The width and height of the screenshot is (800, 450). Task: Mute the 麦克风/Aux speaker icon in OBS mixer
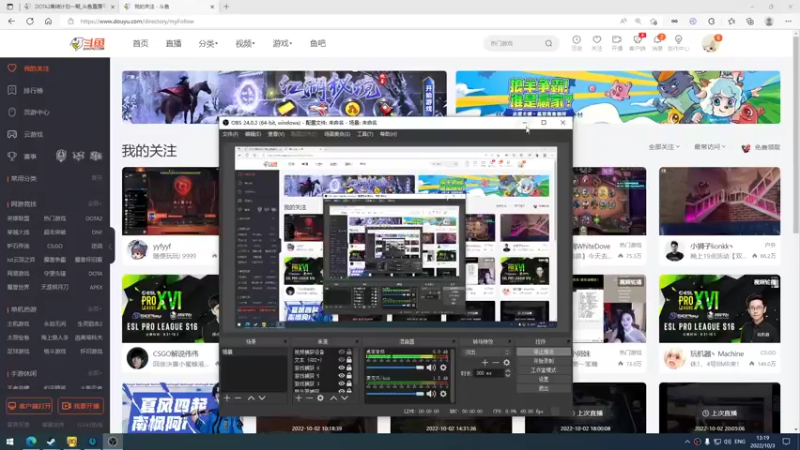tap(431, 393)
